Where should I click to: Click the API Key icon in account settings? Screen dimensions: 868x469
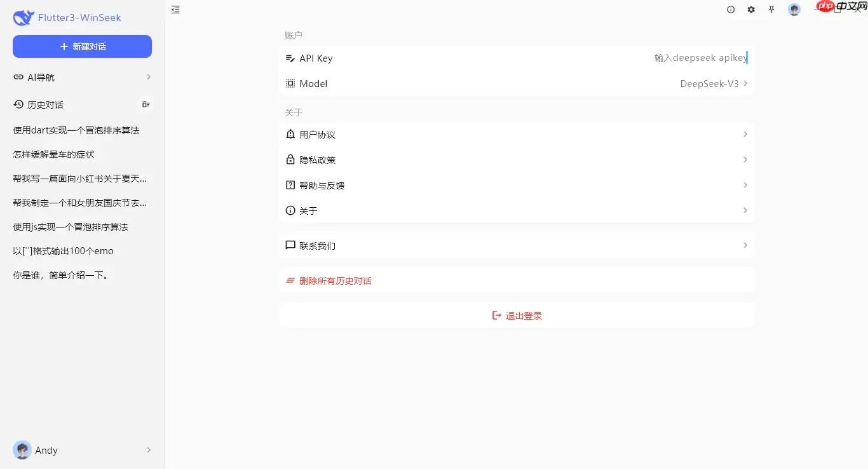290,58
